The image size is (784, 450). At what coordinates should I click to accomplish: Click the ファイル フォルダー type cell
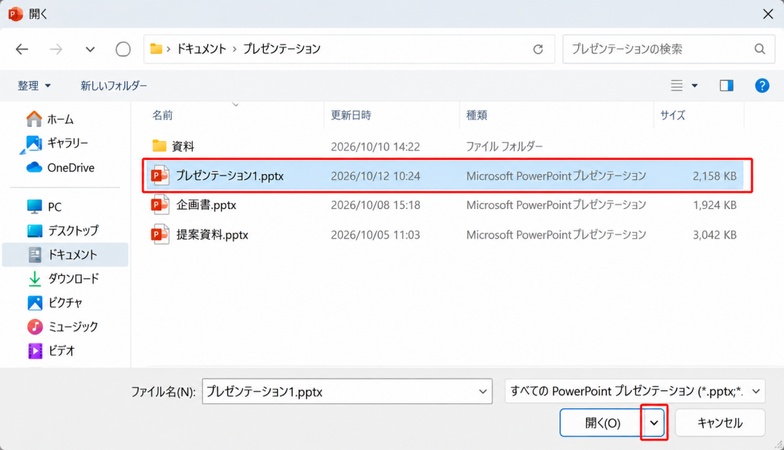point(504,146)
